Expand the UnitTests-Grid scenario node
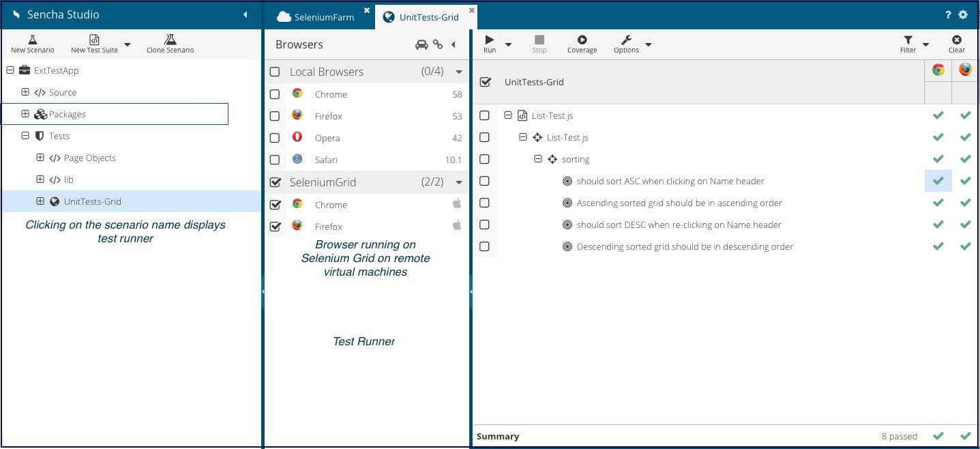The image size is (980, 449). coord(40,201)
